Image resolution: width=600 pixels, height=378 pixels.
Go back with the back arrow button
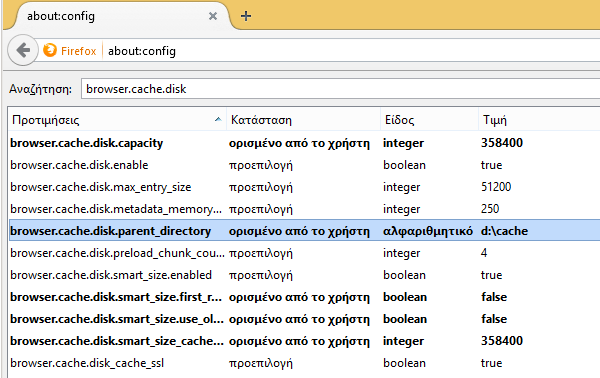23,50
